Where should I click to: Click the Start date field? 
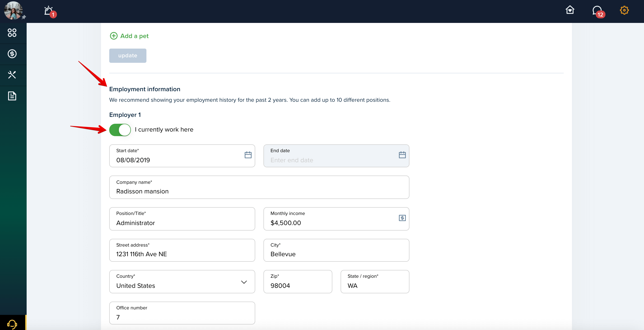pos(182,156)
